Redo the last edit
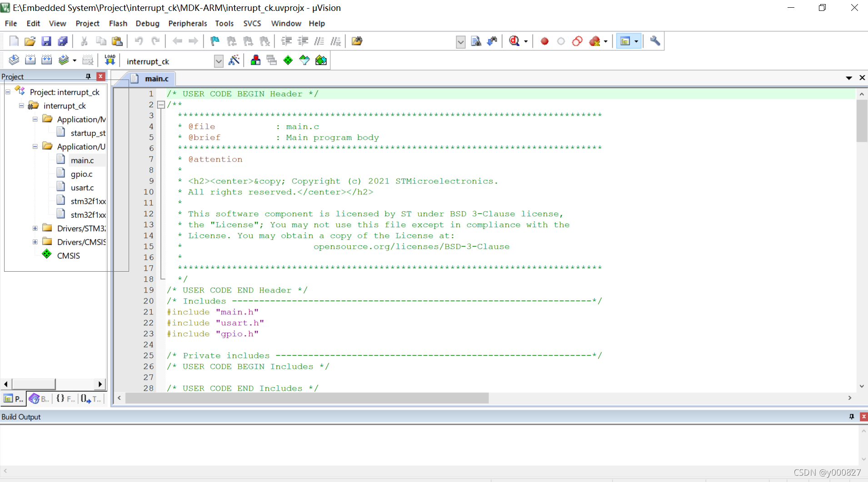 point(155,41)
